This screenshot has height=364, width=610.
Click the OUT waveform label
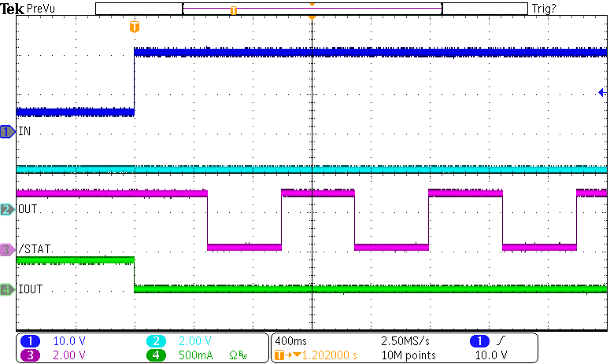tap(28, 209)
